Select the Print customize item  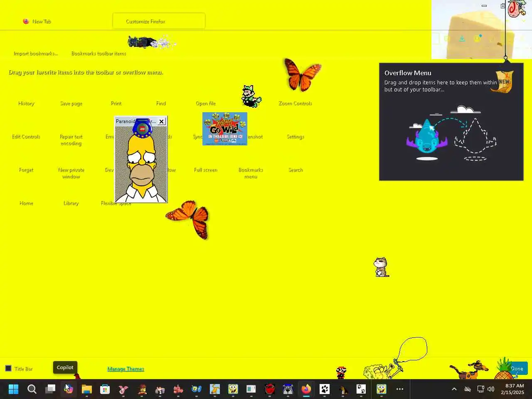point(116,103)
